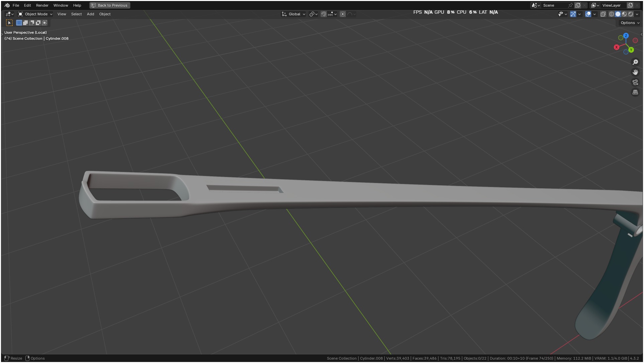Switch to solid viewport shading
644x363 pixels.
click(618, 14)
